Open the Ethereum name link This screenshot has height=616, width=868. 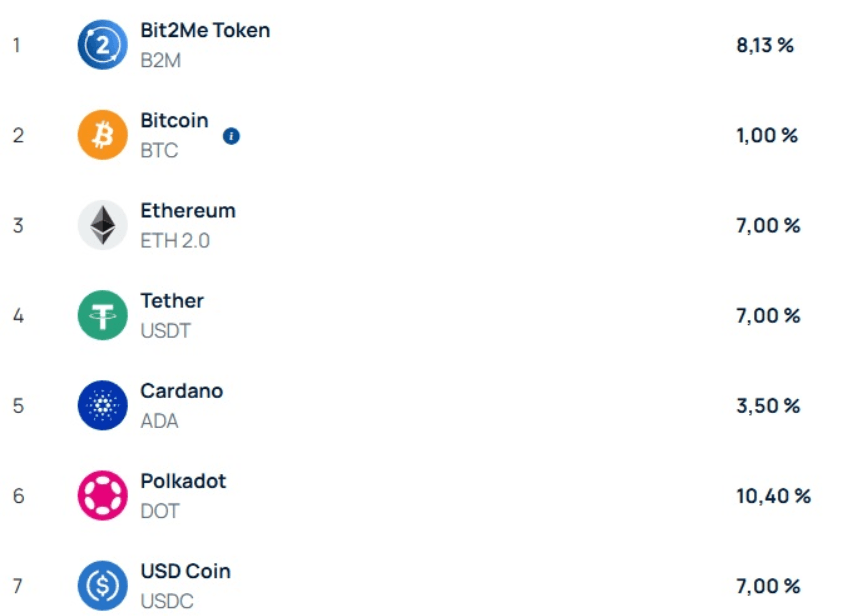188,210
